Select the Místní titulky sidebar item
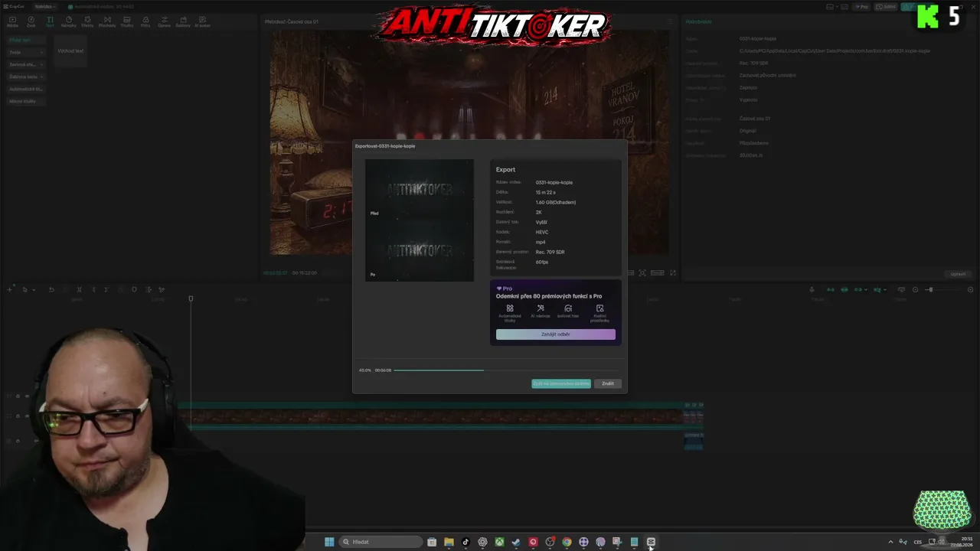Screen dimensions: 980x551 [26, 101]
